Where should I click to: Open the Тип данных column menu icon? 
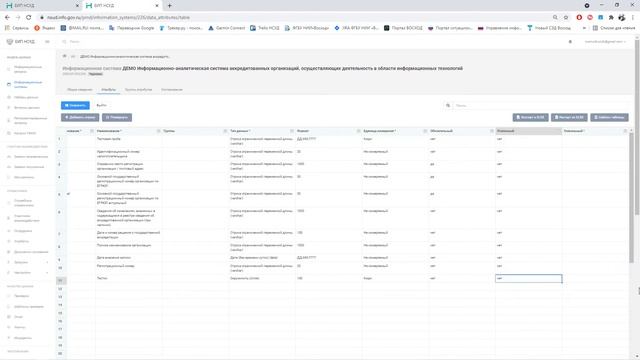[292, 131]
